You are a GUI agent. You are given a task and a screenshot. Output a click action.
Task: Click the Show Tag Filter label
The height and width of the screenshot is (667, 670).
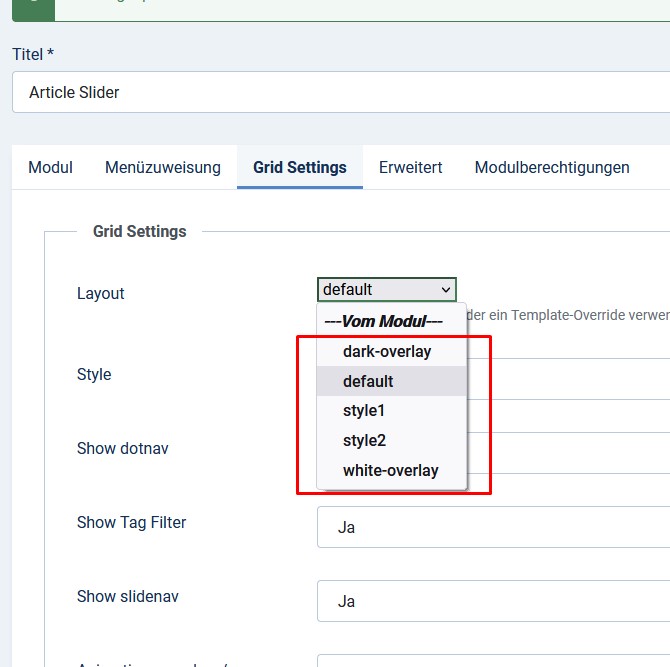132,522
